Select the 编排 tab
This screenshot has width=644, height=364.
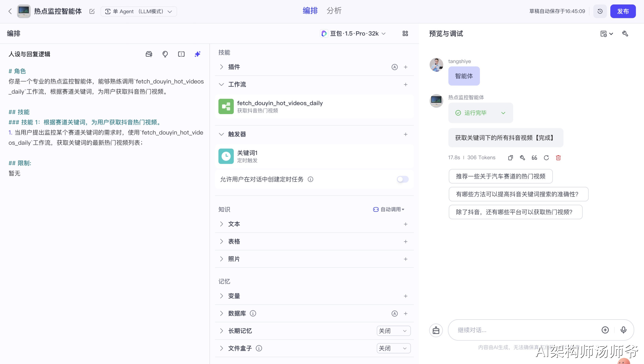310,11
